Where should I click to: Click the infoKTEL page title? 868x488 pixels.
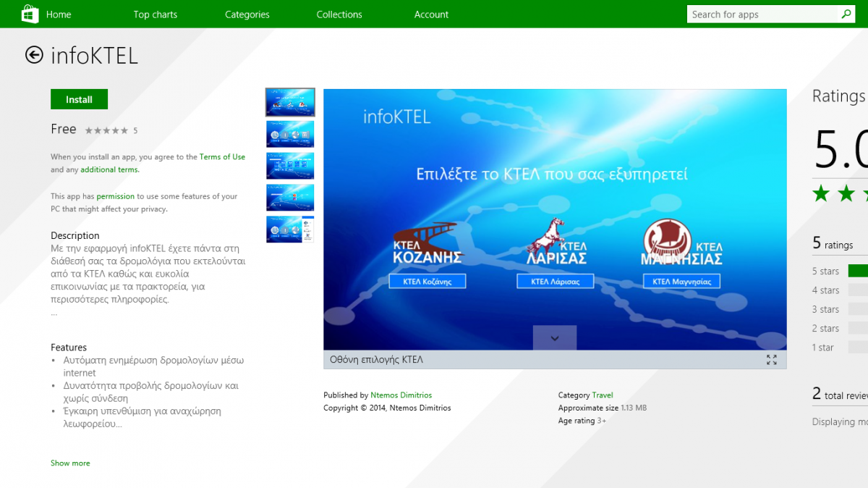tap(94, 56)
